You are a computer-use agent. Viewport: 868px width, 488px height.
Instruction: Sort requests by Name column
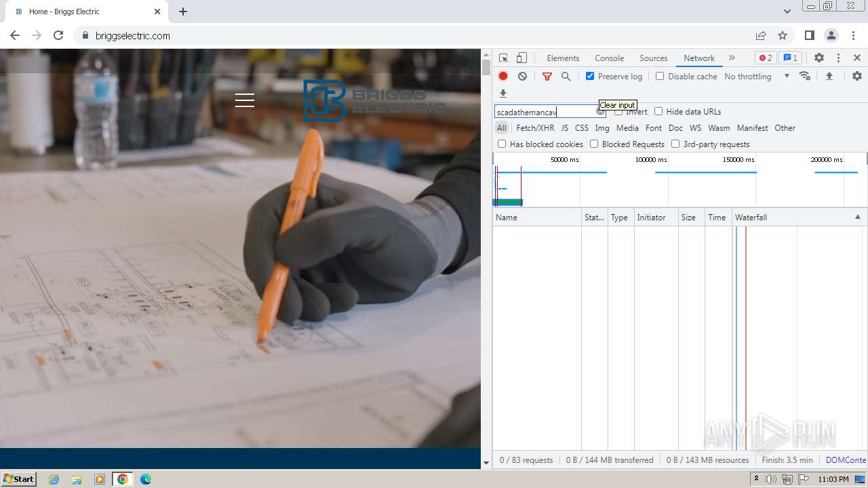tap(537, 217)
